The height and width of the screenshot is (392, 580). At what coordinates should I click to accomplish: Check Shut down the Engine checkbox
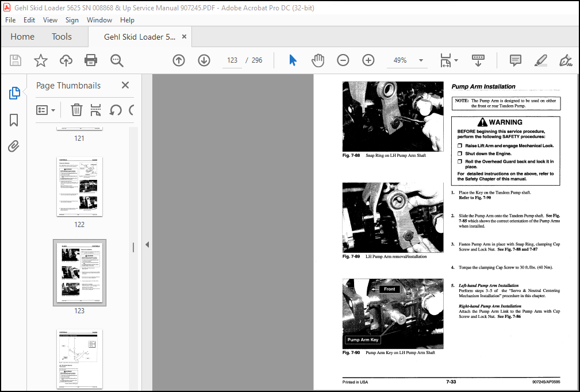460,153
